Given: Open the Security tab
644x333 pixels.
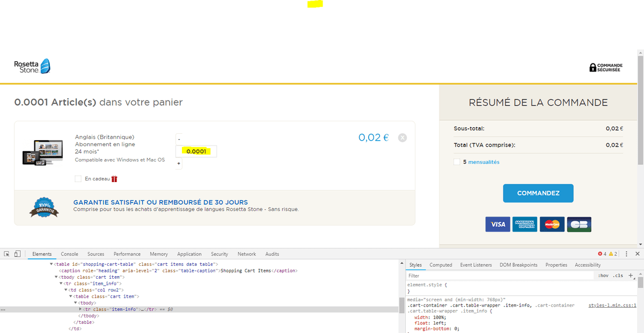Looking at the screenshot, I should click(x=219, y=254).
